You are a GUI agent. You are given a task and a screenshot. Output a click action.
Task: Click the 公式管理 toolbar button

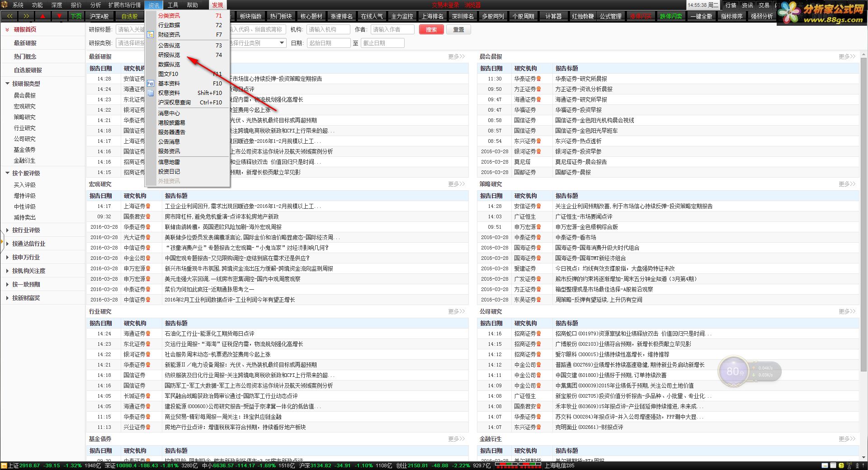[610, 16]
